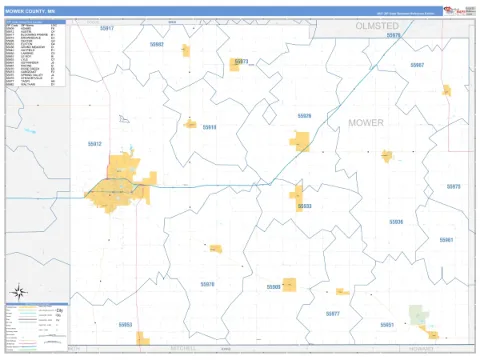Select the yellow city area beside the 55909 label

coord(289,285)
